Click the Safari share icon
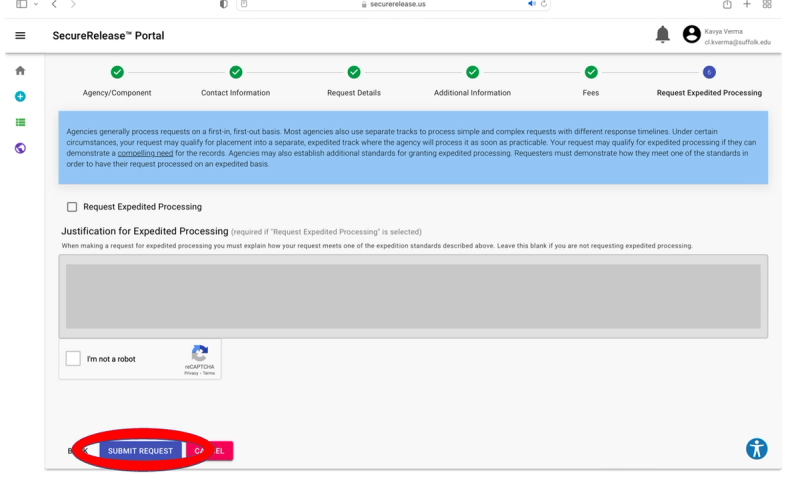This screenshot has height=477, width=800. coord(727,5)
